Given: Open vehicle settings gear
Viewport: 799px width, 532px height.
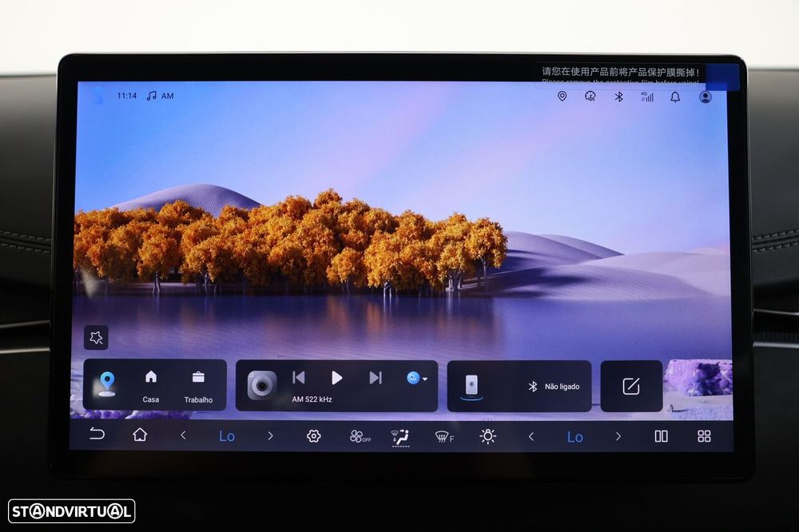Looking at the screenshot, I should pyautogui.click(x=314, y=436).
